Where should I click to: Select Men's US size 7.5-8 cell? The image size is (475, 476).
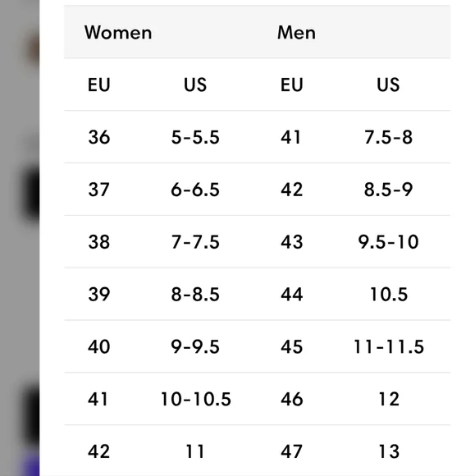click(x=388, y=137)
